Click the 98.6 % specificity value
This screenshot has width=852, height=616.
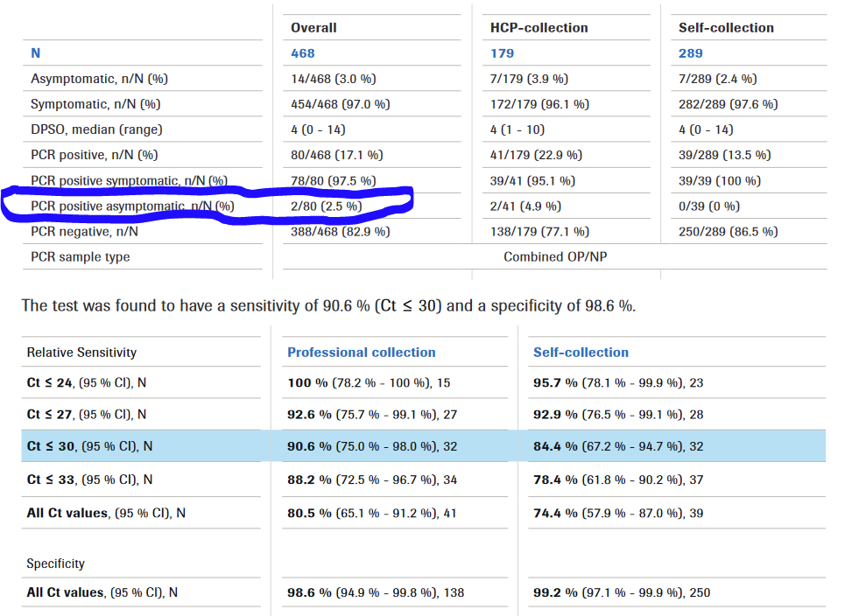309,593
